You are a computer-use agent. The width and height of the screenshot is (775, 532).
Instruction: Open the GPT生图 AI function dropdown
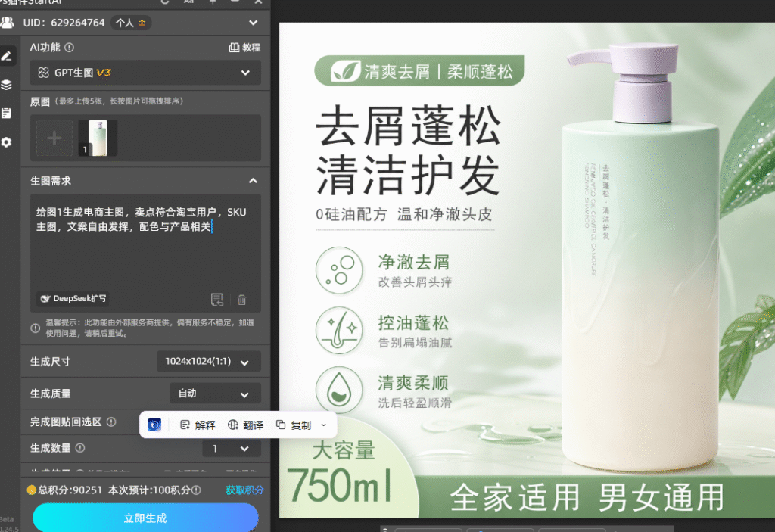[145, 73]
